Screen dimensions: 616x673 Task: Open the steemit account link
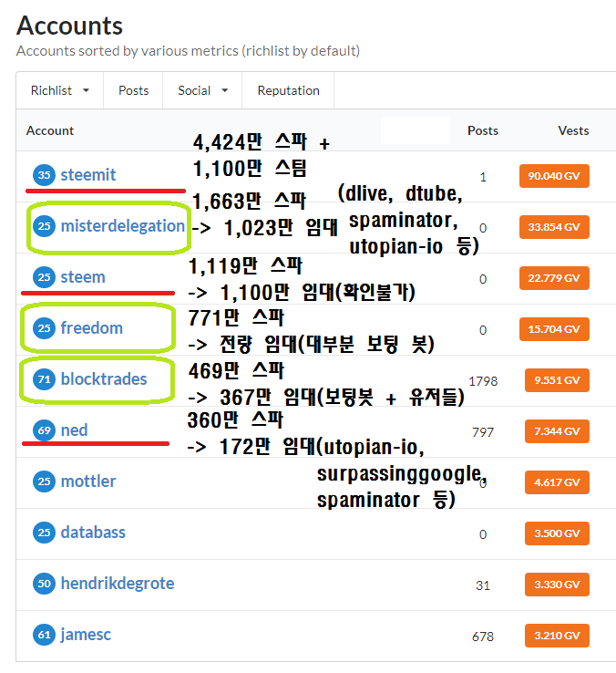coord(88,175)
